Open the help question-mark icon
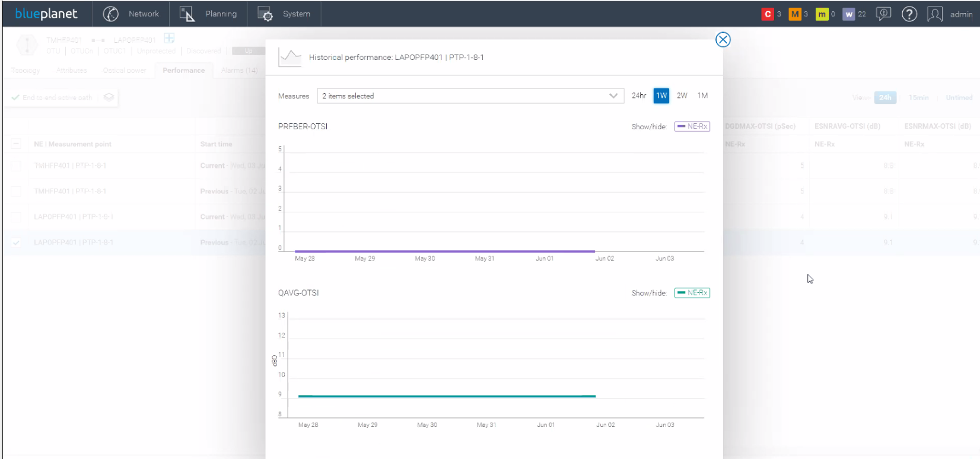This screenshot has width=980, height=459. tap(909, 14)
